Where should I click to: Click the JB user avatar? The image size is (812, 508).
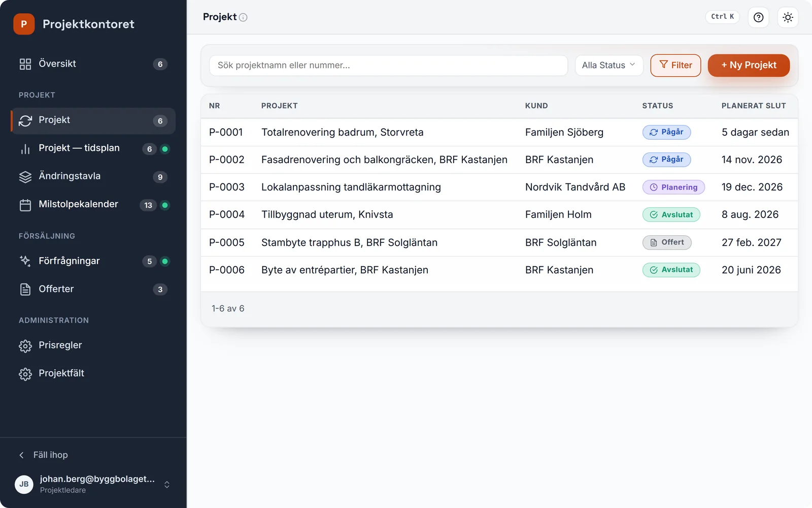24,484
